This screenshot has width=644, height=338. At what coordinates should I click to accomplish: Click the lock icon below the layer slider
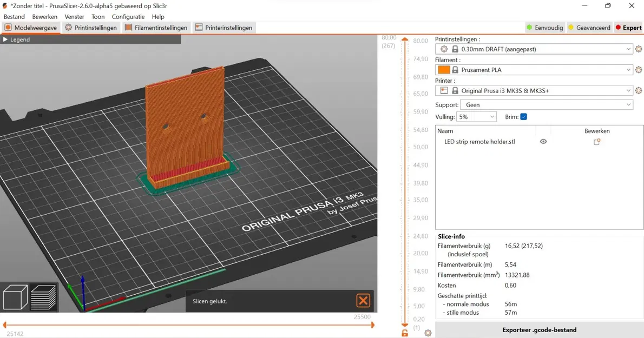click(x=405, y=333)
